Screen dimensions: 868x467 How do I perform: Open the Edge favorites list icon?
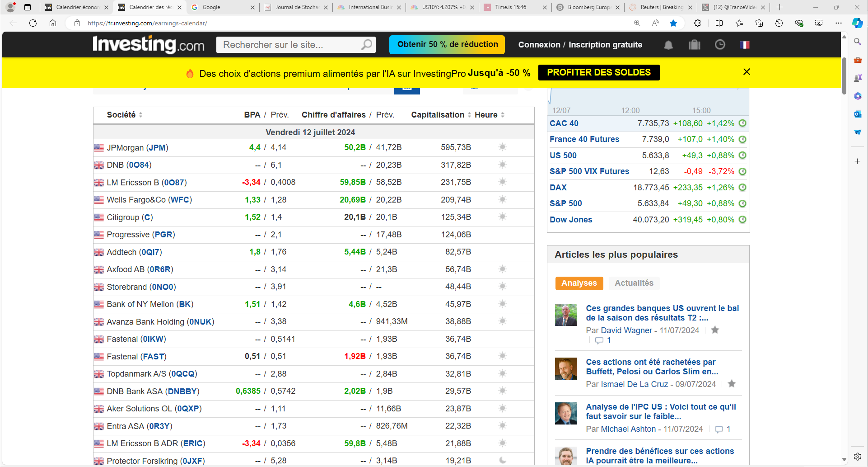[739, 23]
